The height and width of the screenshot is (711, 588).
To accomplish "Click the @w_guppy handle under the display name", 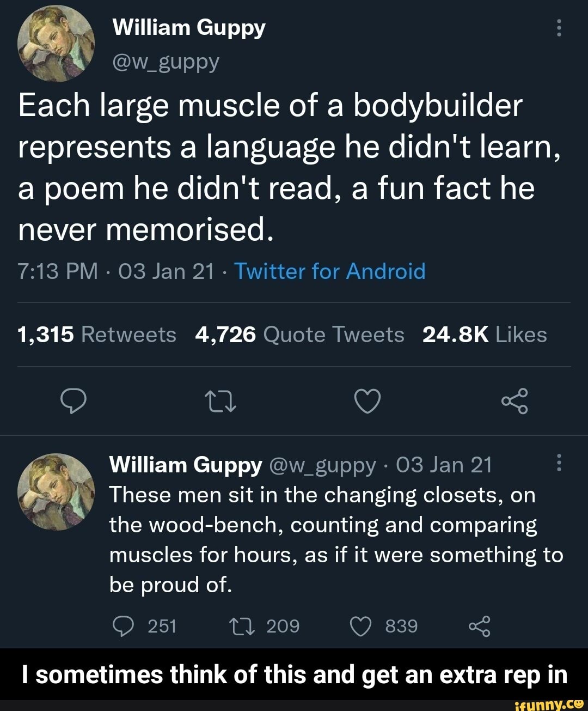I will (166, 62).
